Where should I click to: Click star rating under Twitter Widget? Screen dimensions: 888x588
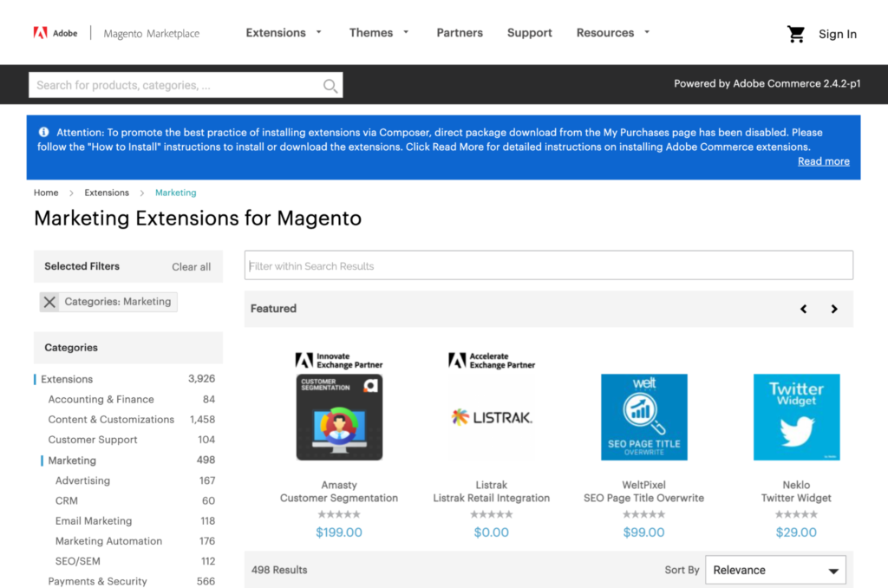[796, 514]
